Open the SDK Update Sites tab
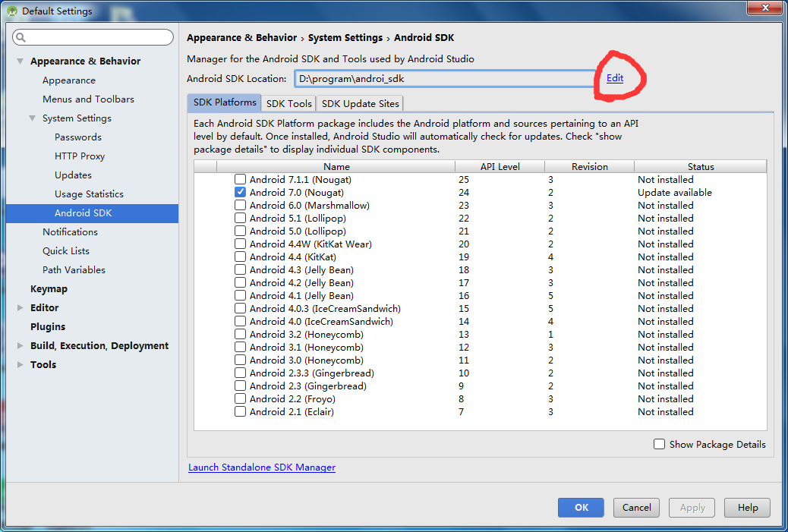788x532 pixels. [361, 103]
